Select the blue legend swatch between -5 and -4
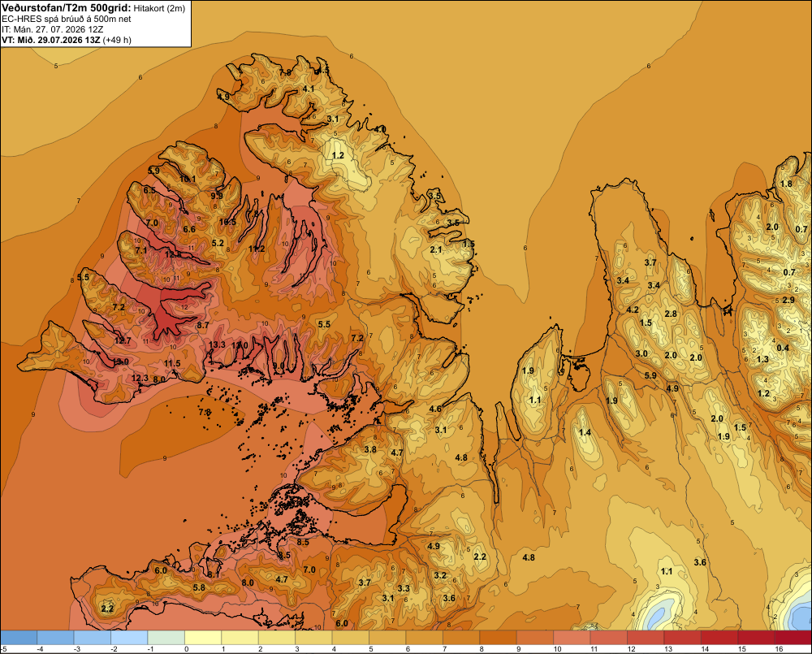812x654 pixels. point(19,637)
